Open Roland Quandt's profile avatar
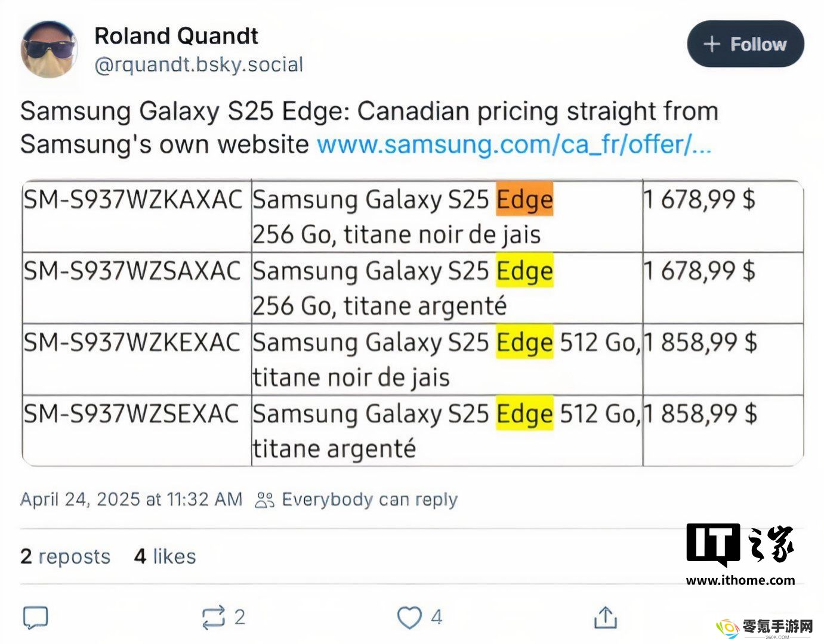This screenshot has height=644, width=824. tap(49, 50)
